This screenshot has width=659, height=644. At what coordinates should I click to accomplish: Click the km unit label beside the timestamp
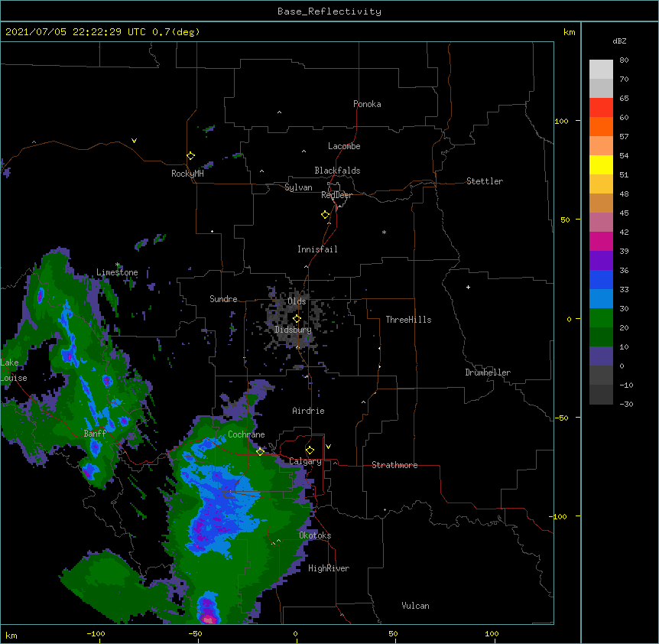(569, 32)
